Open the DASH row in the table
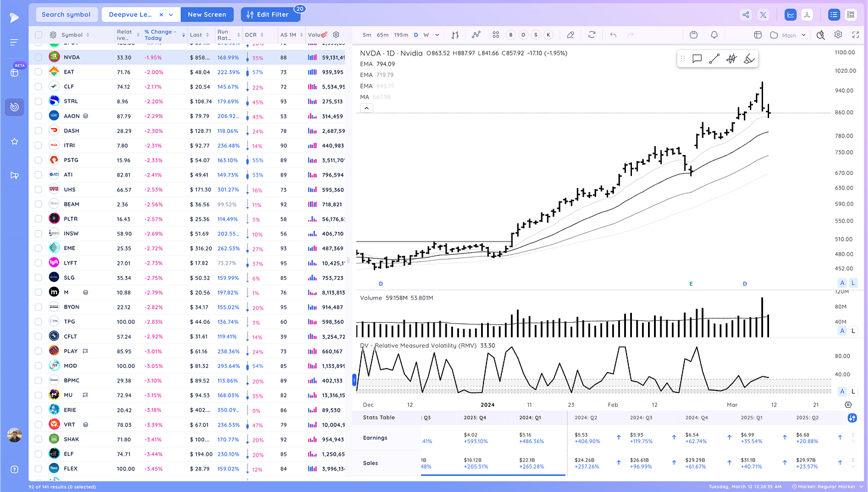 point(187,131)
